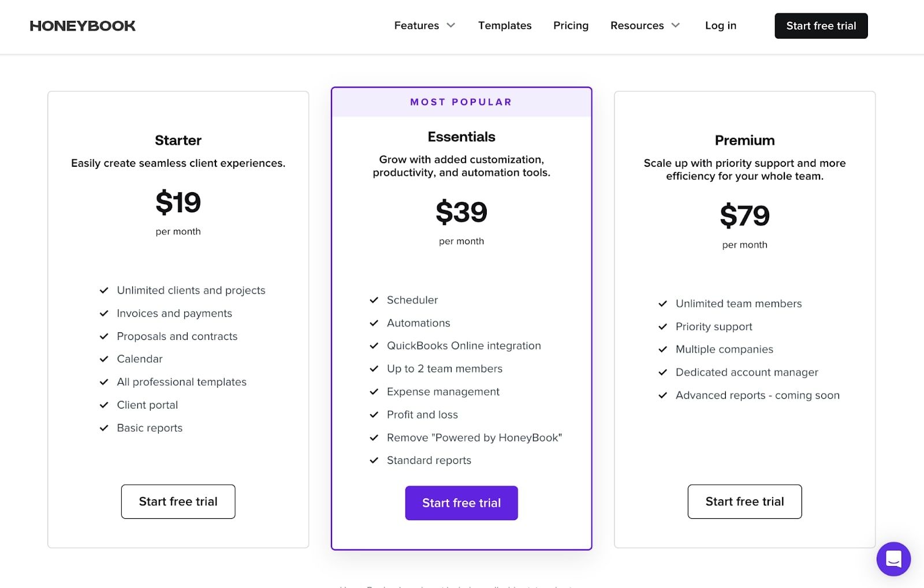Click checkmark next to Basic reports
This screenshot has height=588, width=924.
point(104,428)
